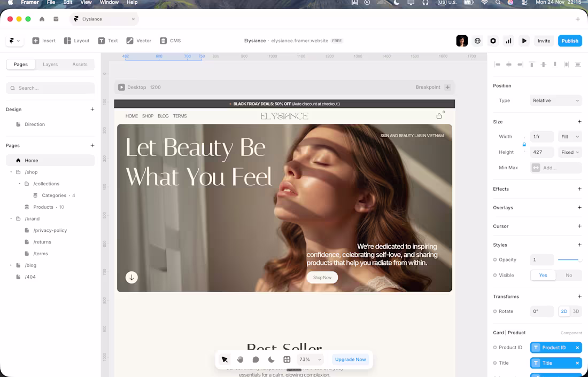This screenshot has height=377, width=588.
Task: Open the CMS panel
Action: (x=170, y=41)
